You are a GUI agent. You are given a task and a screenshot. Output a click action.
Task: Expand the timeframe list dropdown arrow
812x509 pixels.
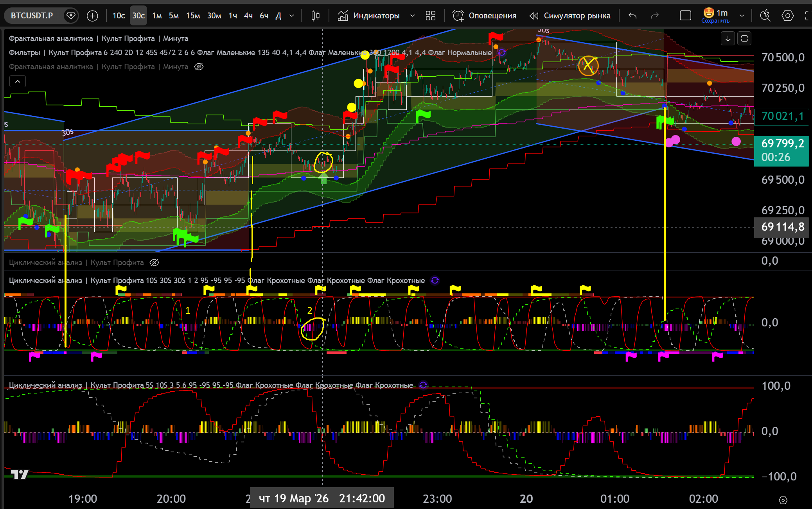[x=292, y=16]
